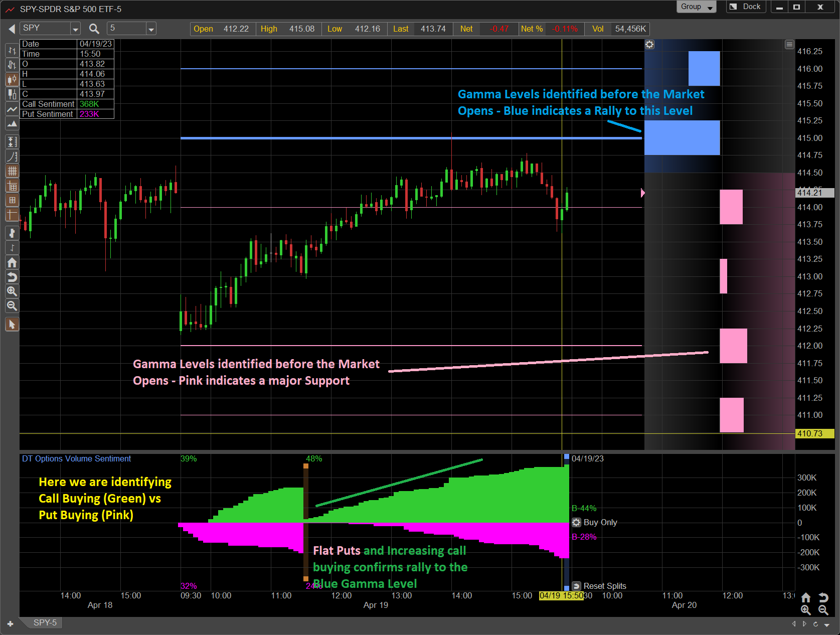Select the SPY-5 tab

pos(45,622)
